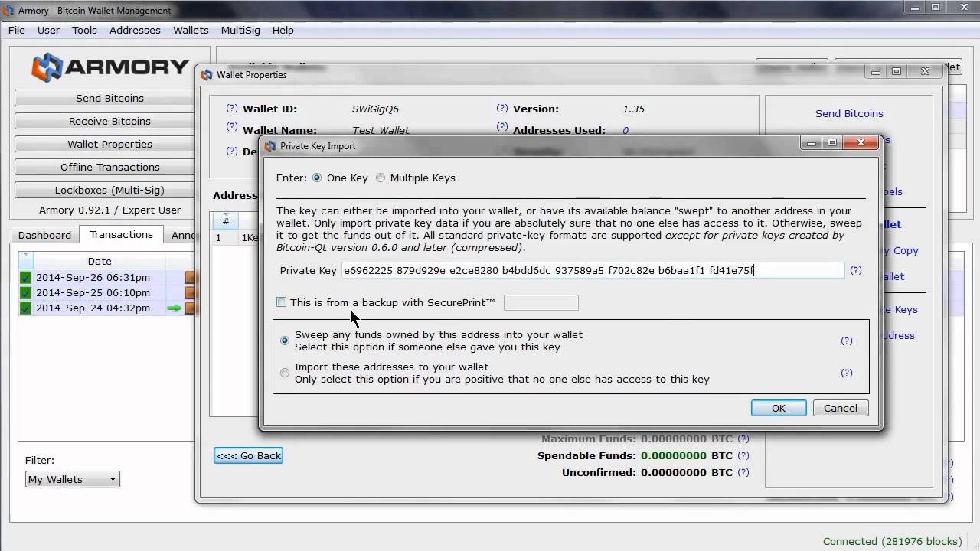Viewport: 980px width, 551px height.
Task: Choose 'Sweep any funds owned by this address'
Action: coord(285,341)
